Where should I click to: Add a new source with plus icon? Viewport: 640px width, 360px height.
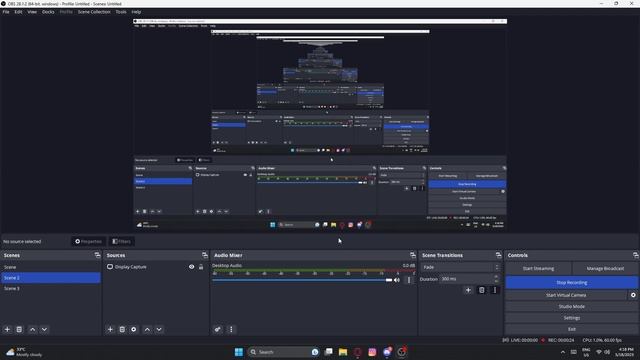(110, 329)
